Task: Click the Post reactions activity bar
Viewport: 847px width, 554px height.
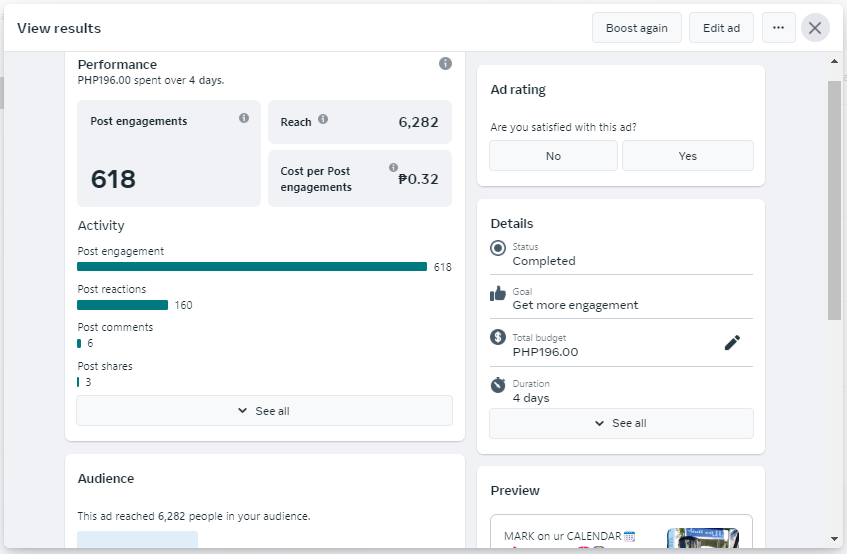Action: [x=122, y=305]
